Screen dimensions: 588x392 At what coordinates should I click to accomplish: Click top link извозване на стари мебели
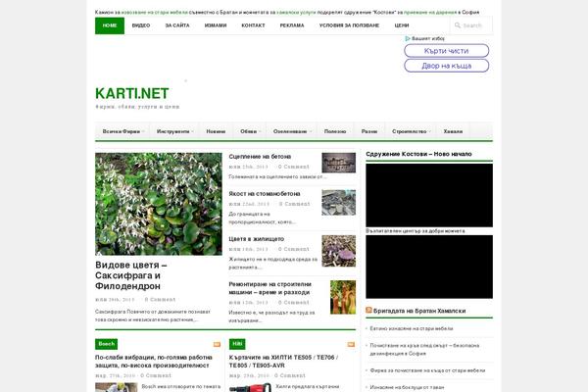click(155, 13)
